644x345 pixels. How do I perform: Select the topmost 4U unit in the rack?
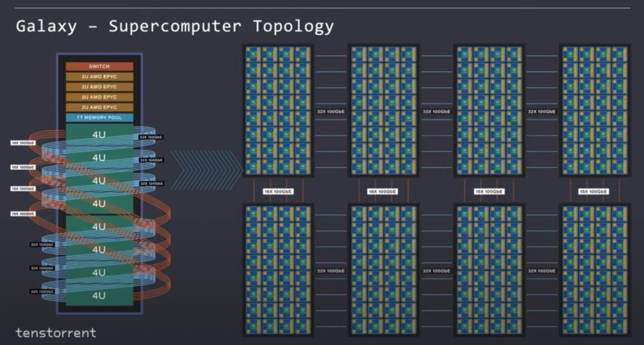tap(100, 135)
